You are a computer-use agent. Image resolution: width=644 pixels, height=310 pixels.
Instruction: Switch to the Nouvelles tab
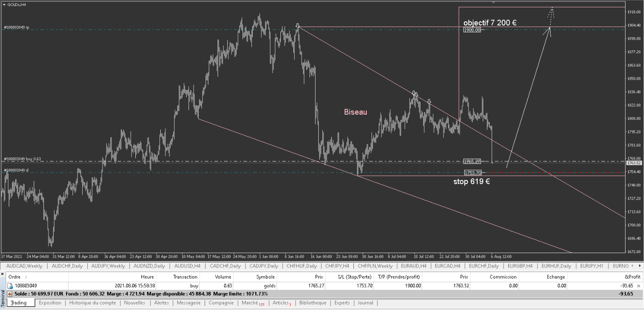134,303
